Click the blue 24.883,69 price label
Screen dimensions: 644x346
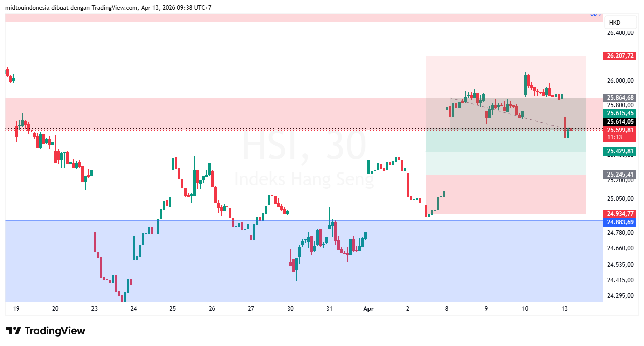(x=620, y=222)
